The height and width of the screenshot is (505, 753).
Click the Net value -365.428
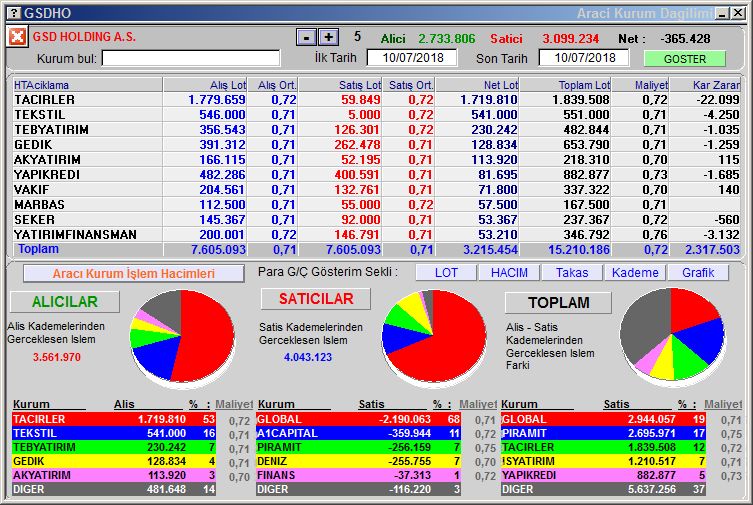[x=685, y=38]
